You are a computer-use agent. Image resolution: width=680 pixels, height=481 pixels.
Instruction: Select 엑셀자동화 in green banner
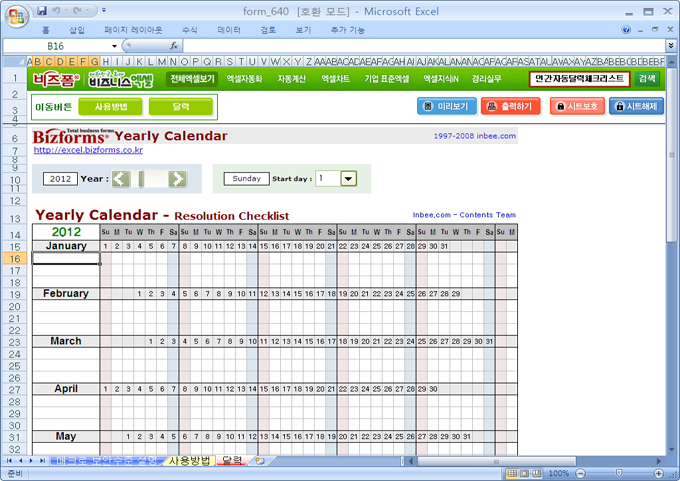click(x=245, y=79)
